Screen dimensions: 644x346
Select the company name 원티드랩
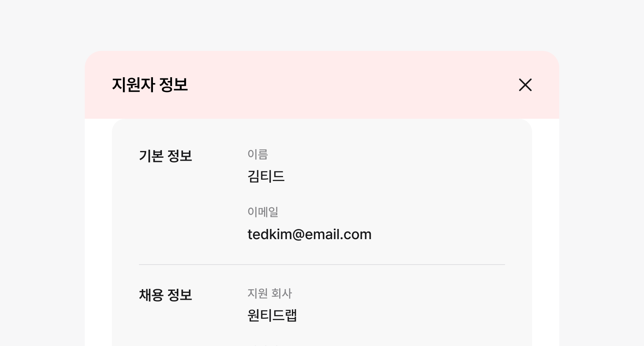point(272,315)
